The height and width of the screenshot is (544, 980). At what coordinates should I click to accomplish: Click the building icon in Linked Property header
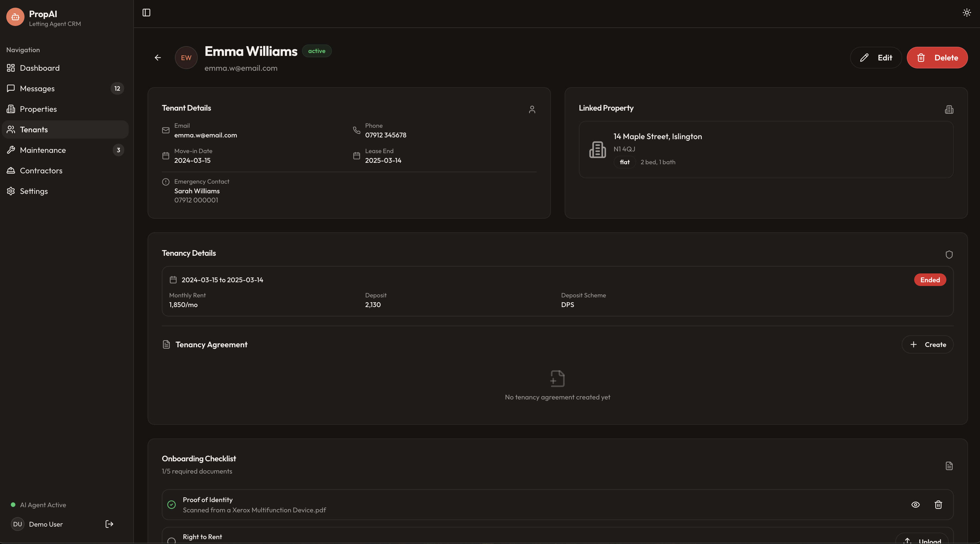(x=949, y=110)
